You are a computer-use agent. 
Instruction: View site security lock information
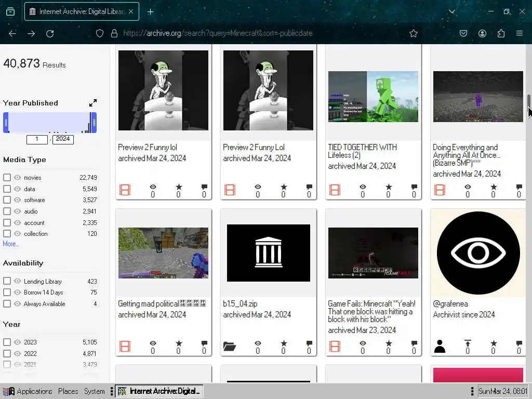click(x=114, y=33)
